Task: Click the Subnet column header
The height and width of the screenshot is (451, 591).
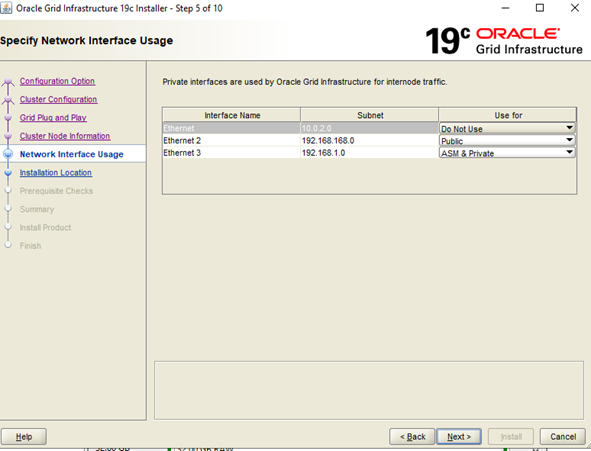Action: point(370,115)
